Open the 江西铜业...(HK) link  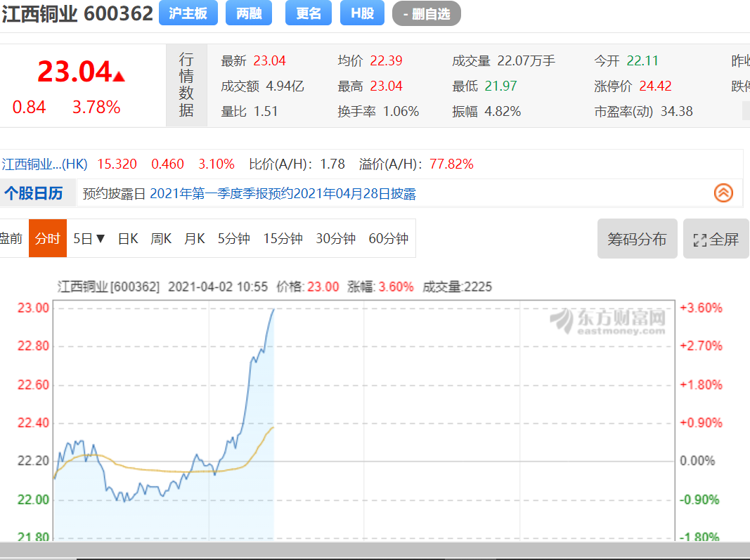[44, 164]
